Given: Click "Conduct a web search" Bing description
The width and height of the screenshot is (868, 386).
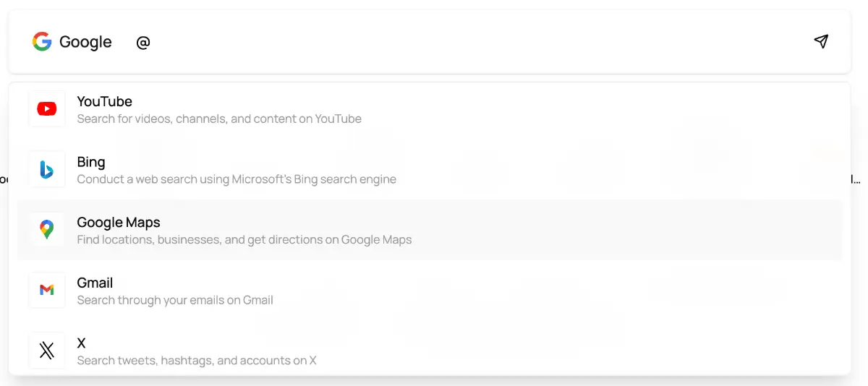Looking at the screenshot, I should pyautogui.click(x=237, y=179).
